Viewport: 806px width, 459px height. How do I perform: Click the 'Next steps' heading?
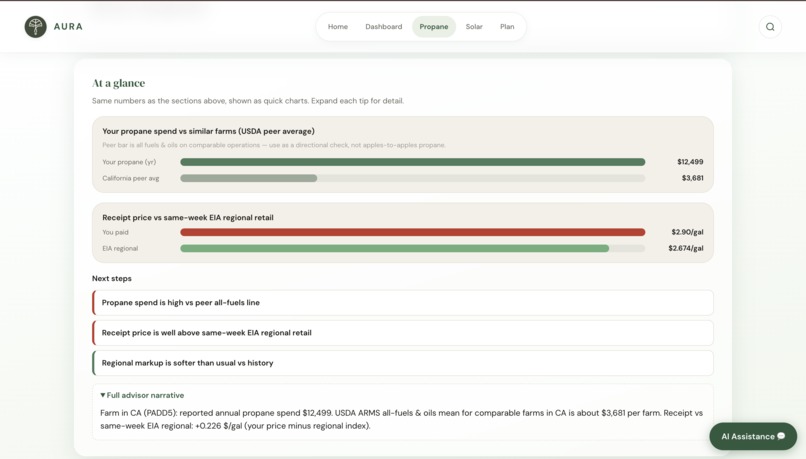pyautogui.click(x=112, y=279)
